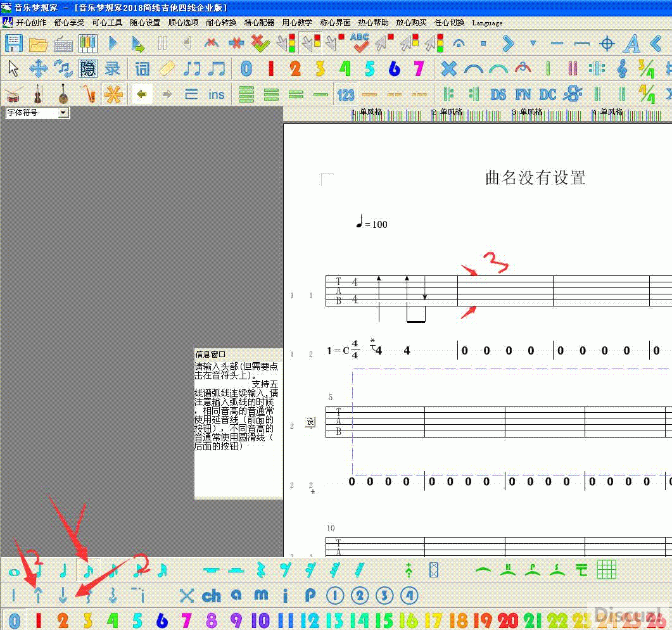Select the arrow pointer tool
Viewport: 672px width, 630px height.
[13, 68]
